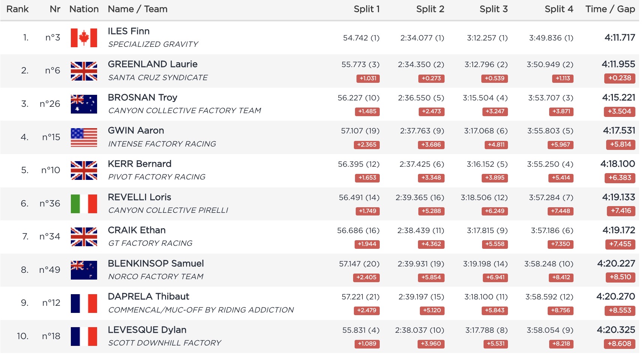
Task: Click the French flag next to DAPRELA Thibaut
Action: pos(84,304)
